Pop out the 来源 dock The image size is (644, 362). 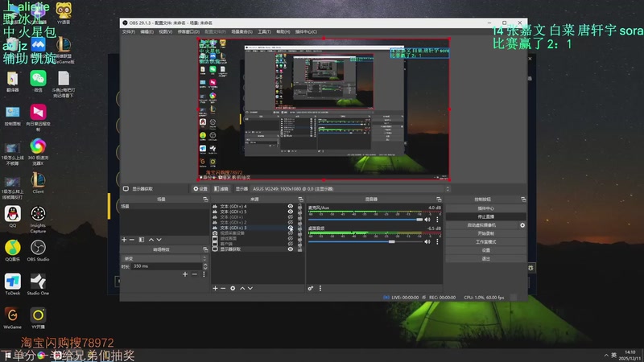click(x=300, y=200)
